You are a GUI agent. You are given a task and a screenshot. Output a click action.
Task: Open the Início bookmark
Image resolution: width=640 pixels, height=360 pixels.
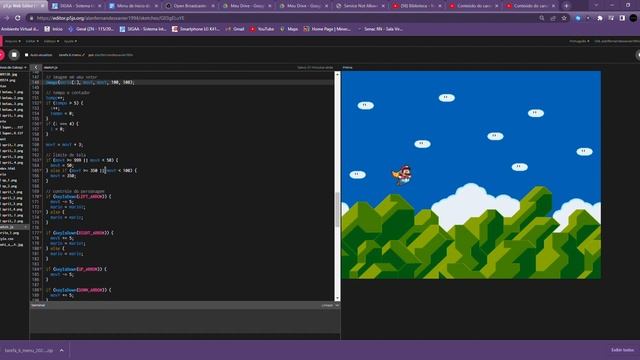53,29
